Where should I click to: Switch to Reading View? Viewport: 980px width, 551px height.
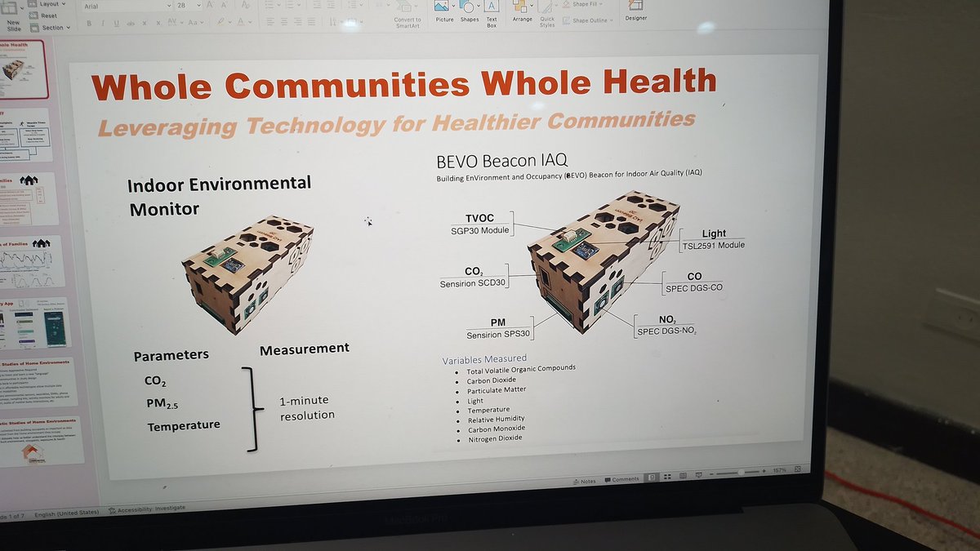[683, 476]
